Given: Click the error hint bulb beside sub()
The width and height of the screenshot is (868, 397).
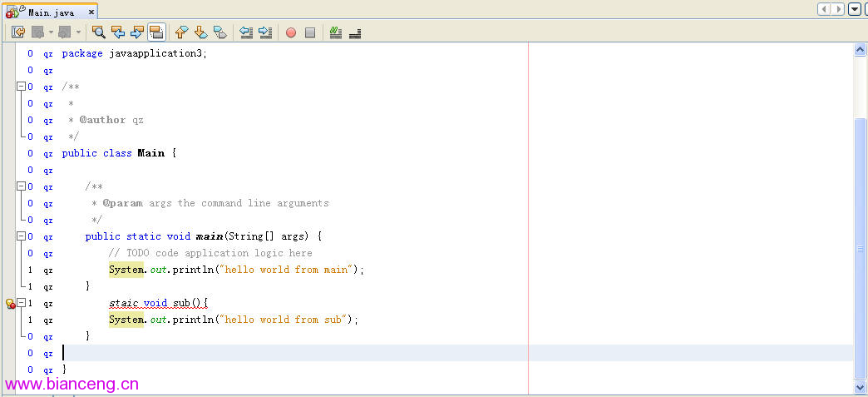Looking at the screenshot, I should coord(10,303).
